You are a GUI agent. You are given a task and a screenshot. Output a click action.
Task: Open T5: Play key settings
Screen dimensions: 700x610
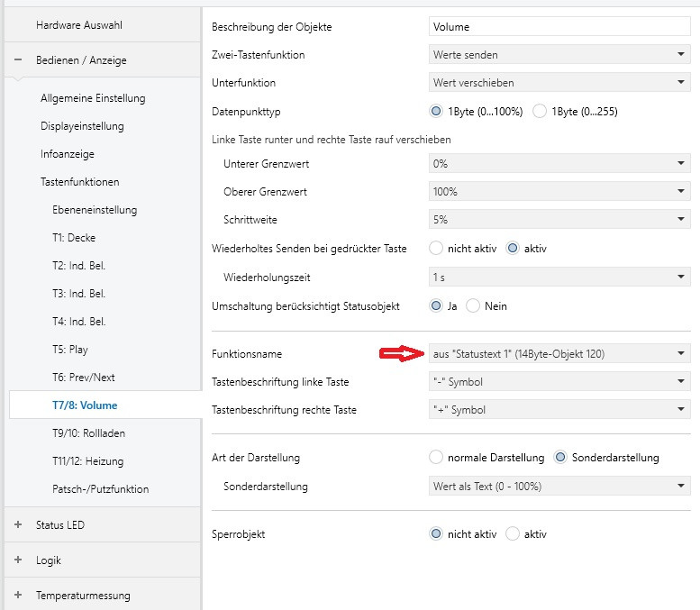coord(70,350)
